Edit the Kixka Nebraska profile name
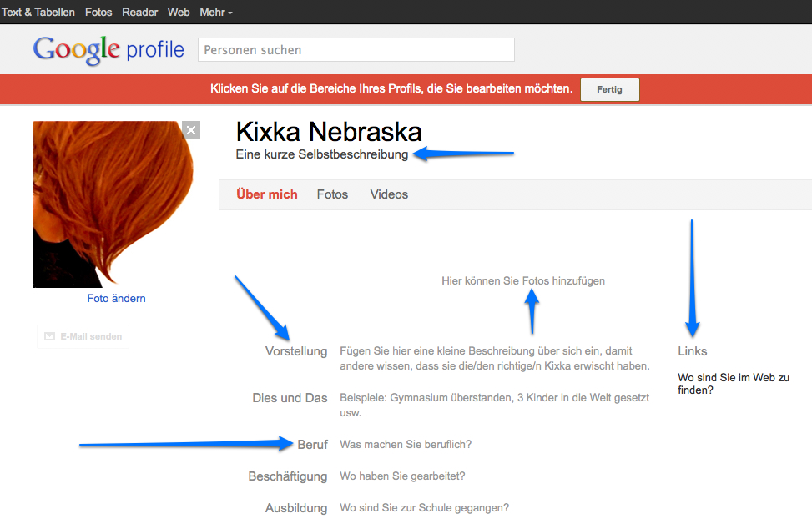 pyautogui.click(x=329, y=132)
